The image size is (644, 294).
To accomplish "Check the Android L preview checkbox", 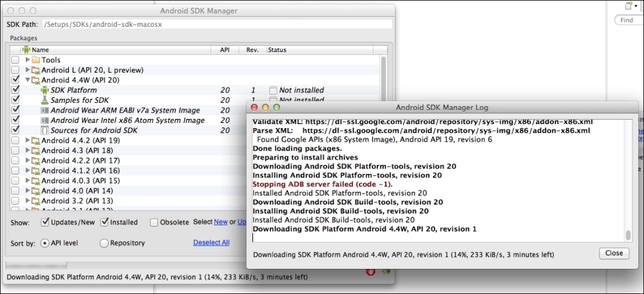I will [x=15, y=70].
